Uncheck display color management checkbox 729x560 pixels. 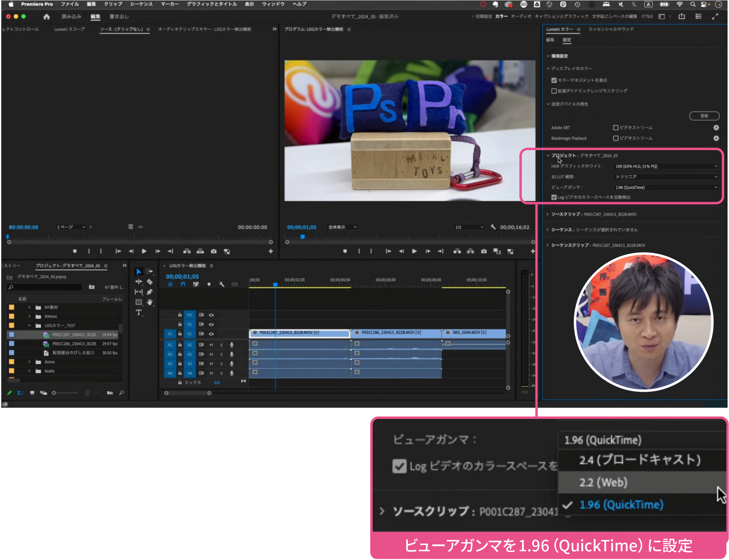tap(554, 80)
